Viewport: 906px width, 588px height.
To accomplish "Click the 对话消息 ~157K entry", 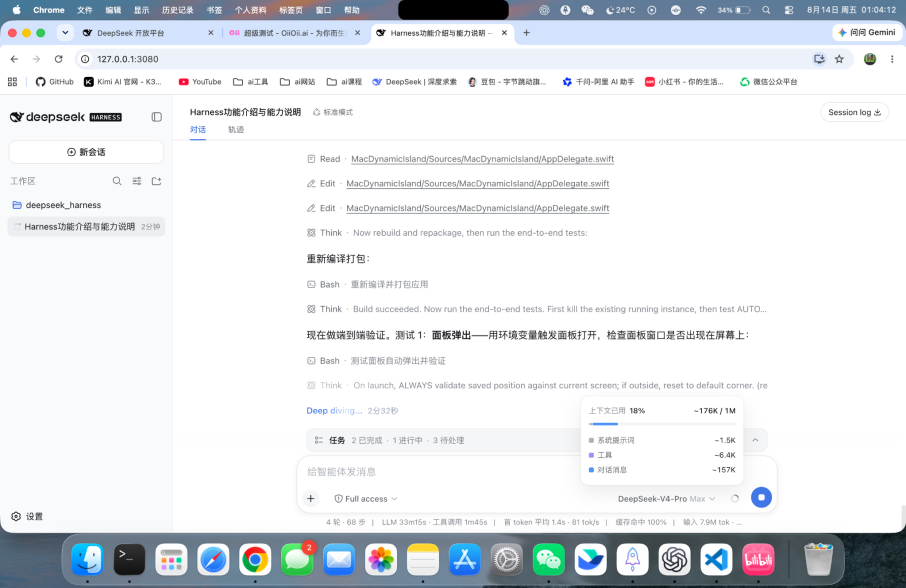I will click(x=662, y=470).
